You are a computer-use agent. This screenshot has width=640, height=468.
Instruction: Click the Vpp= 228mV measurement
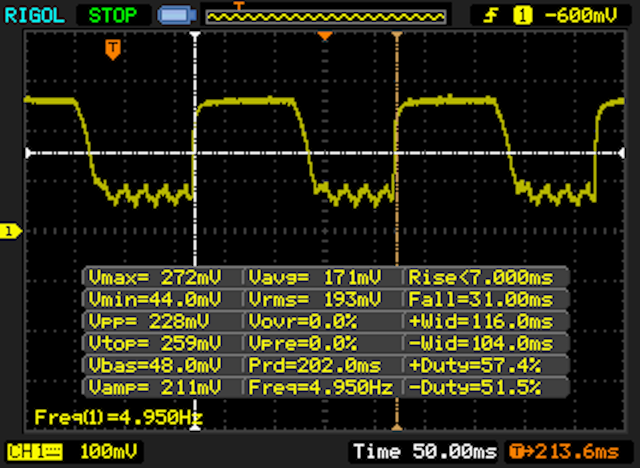[149, 322]
